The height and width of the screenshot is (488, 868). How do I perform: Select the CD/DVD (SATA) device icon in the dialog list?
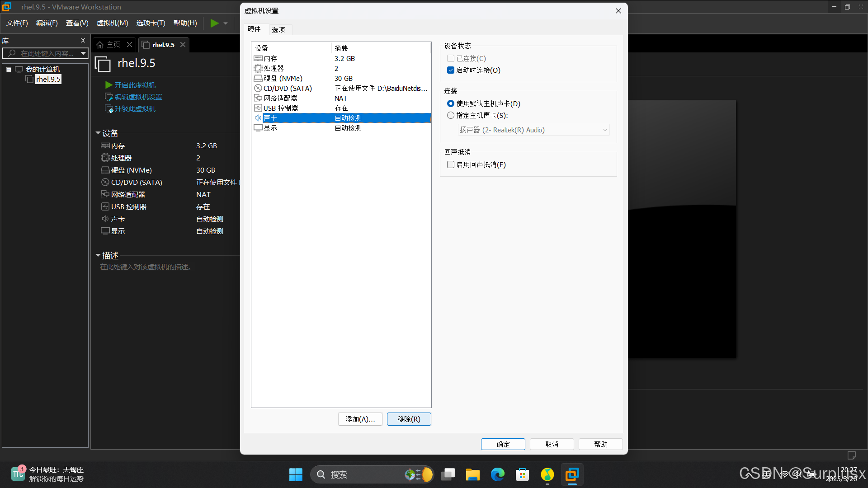258,89
